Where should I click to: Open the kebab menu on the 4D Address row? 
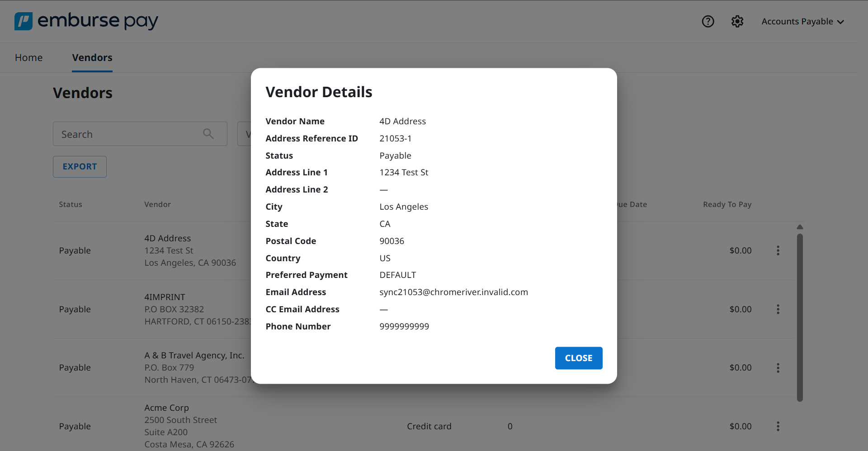coord(778,250)
